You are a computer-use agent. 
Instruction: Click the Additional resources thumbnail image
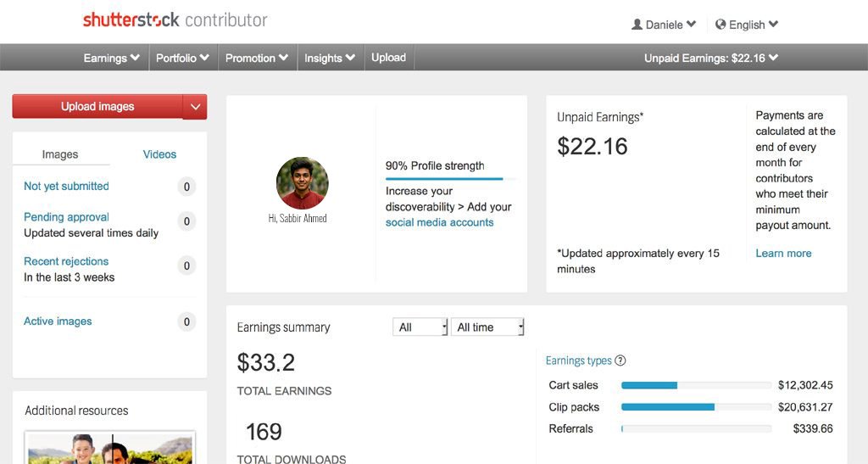(110, 448)
